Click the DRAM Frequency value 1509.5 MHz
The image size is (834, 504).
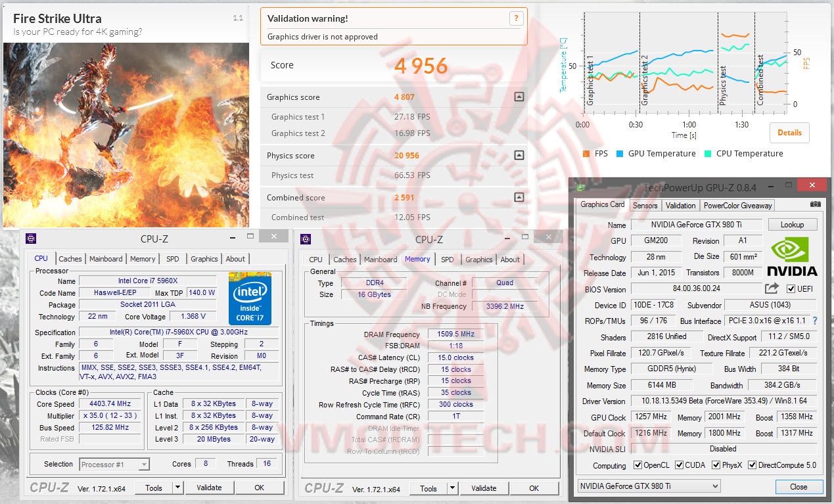click(x=456, y=334)
